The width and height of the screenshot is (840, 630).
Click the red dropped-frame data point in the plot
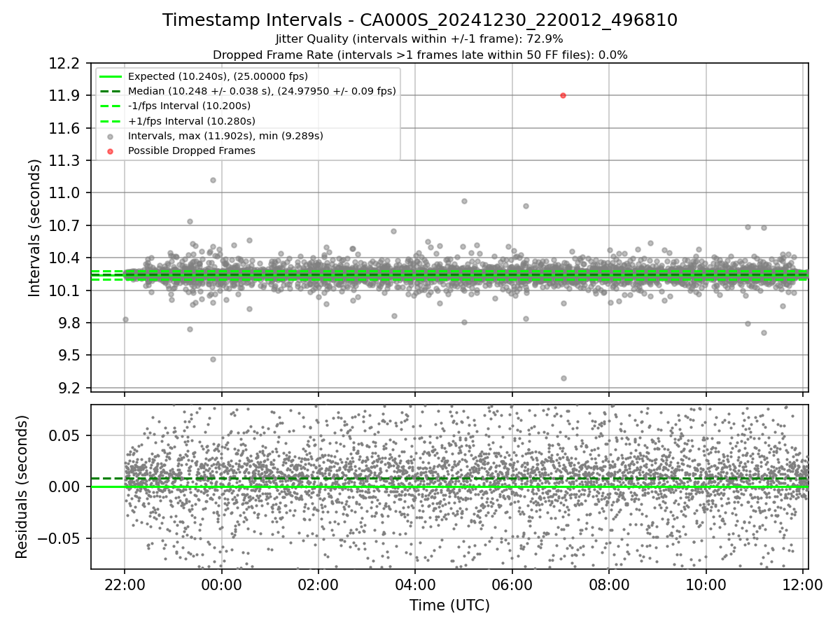point(563,95)
